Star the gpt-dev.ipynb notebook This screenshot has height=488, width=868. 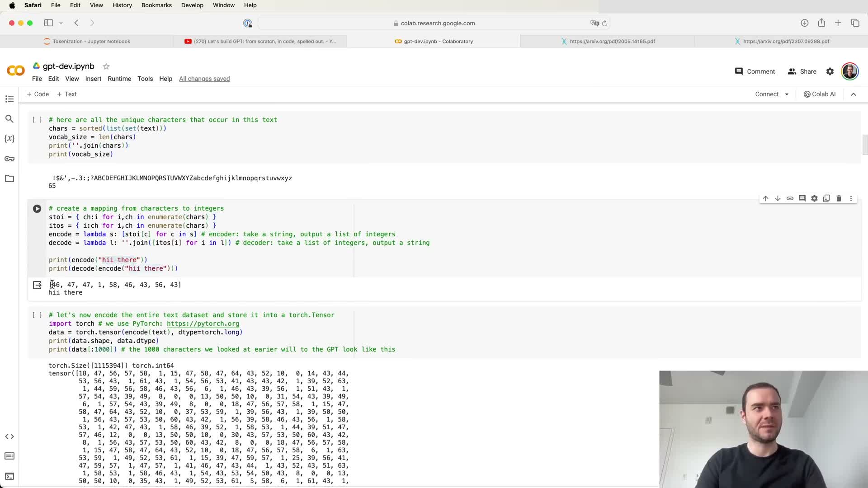click(x=106, y=66)
